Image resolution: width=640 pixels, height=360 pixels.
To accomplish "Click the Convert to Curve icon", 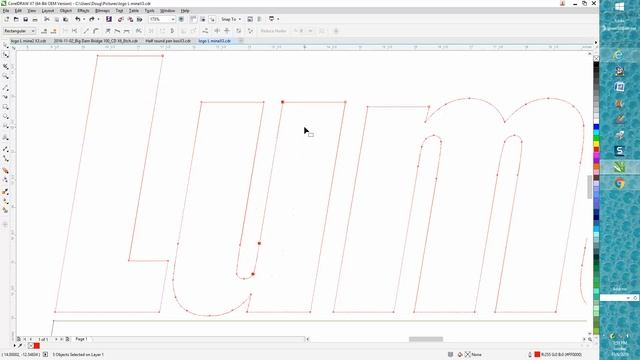I will [96, 31].
